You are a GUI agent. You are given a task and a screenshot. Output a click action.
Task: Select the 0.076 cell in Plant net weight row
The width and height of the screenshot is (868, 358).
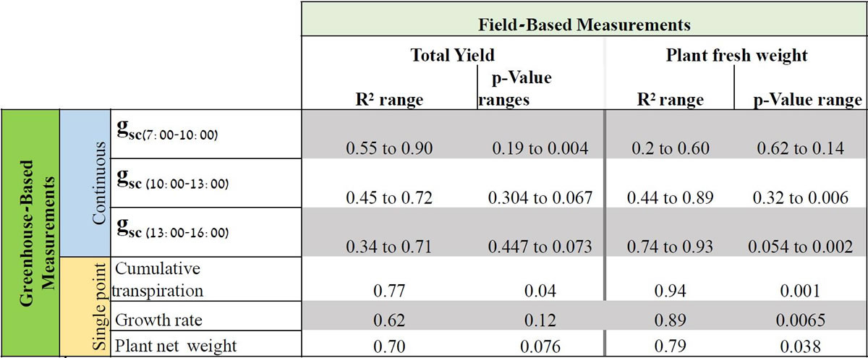coord(540,346)
